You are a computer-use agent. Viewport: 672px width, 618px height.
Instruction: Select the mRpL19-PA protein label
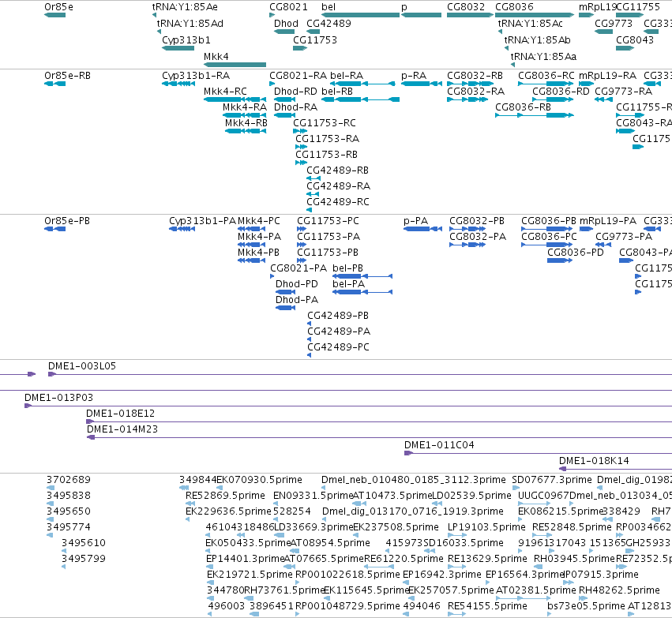click(608, 221)
